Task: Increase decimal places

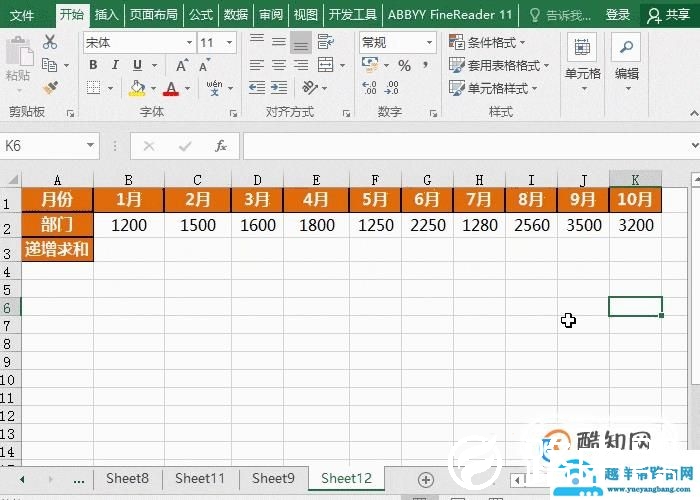Action: 369,88
